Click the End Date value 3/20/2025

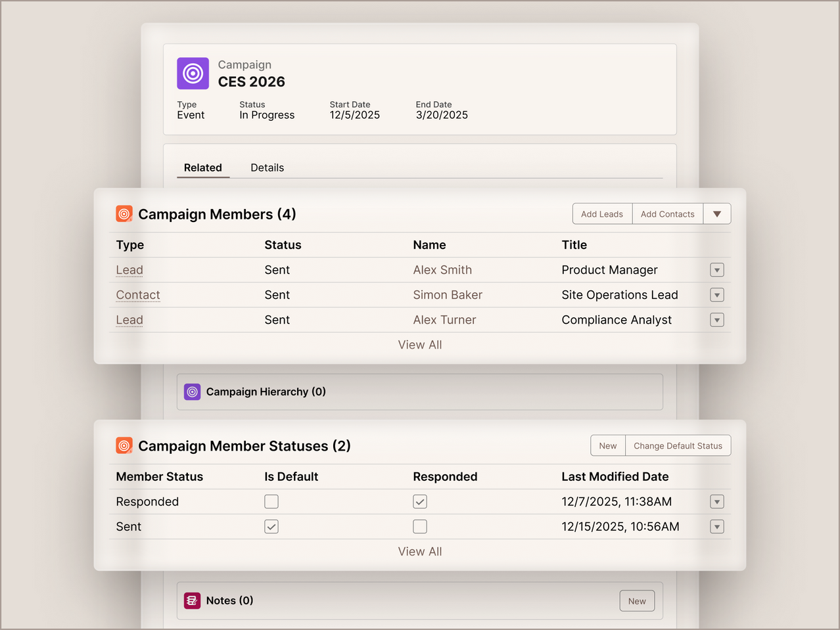[x=442, y=115]
